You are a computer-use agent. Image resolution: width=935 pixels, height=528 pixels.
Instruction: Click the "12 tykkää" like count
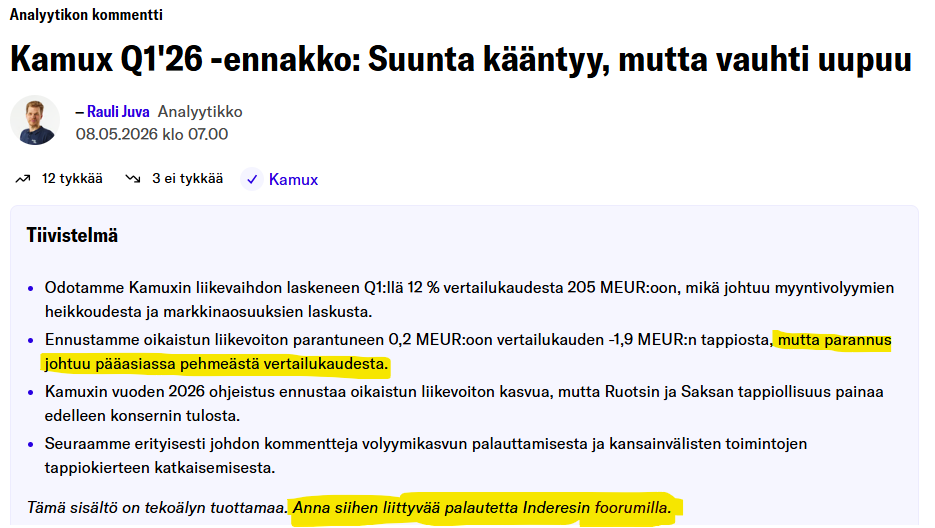pyautogui.click(x=72, y=178)
